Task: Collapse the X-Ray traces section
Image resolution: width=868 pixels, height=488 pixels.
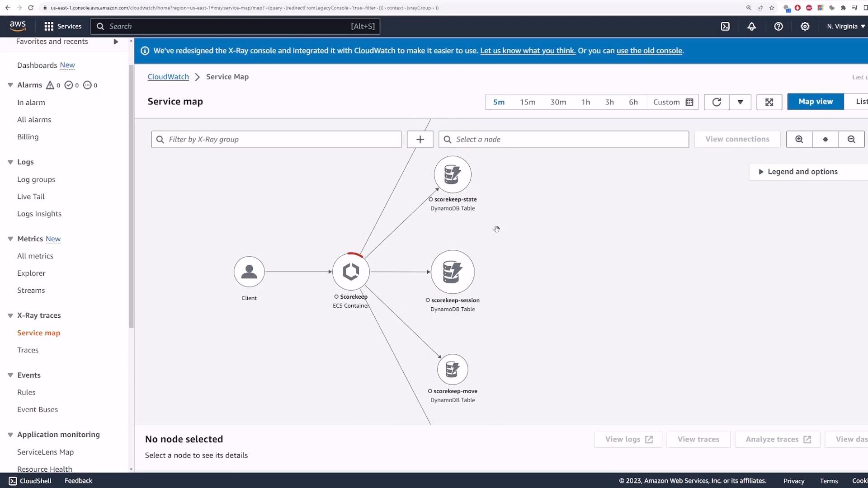Action: [x=10, y=315]
